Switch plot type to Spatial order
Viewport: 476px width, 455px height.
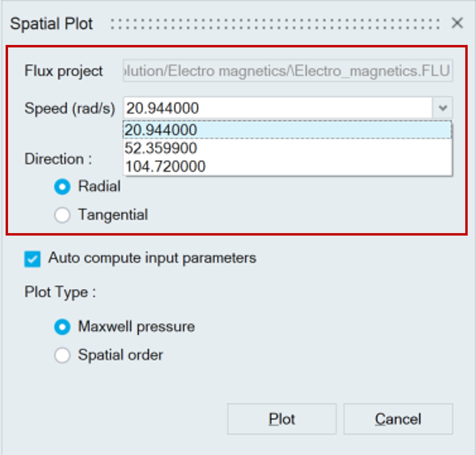click(x=62, y=355)
